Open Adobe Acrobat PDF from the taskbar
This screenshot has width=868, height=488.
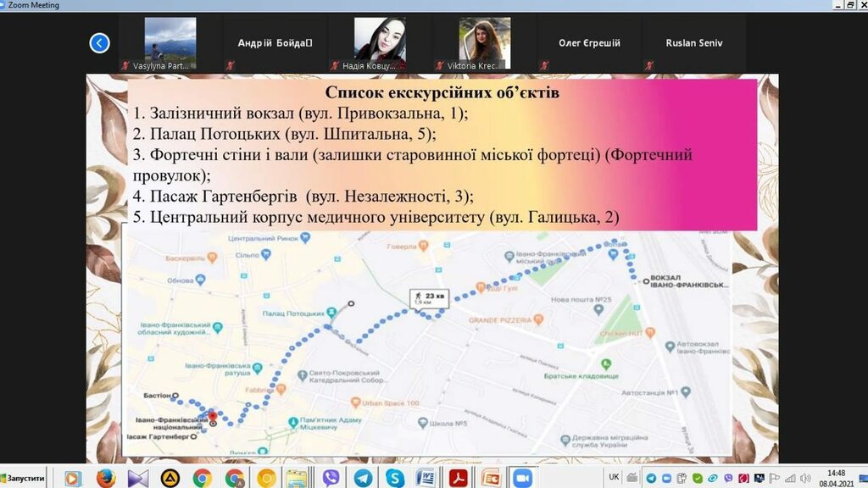tap(459, 479)
